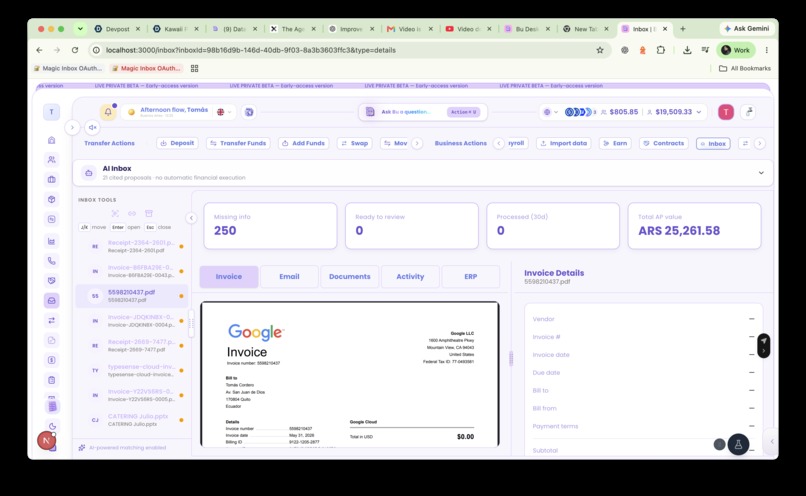Reload the page in Chrome

click(x=75, y=50)
